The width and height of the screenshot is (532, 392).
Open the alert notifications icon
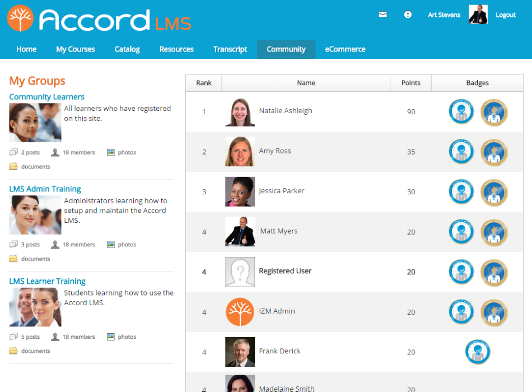point(408,14)
